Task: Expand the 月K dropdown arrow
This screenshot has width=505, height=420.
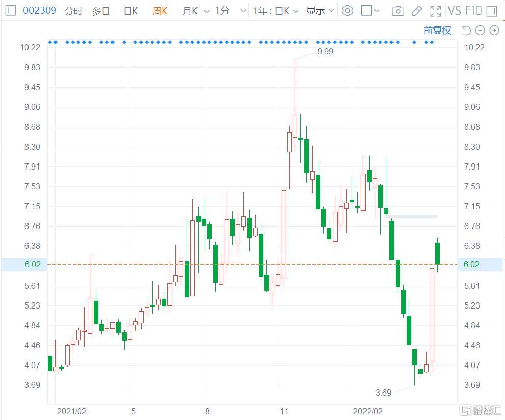Action: point(207,11)
